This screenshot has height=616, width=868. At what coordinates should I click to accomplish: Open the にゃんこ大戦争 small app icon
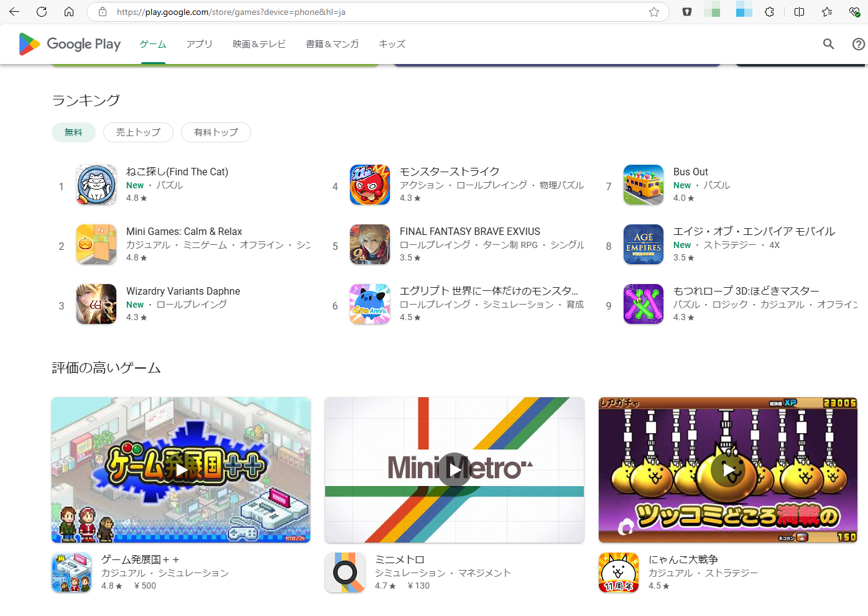619,572
